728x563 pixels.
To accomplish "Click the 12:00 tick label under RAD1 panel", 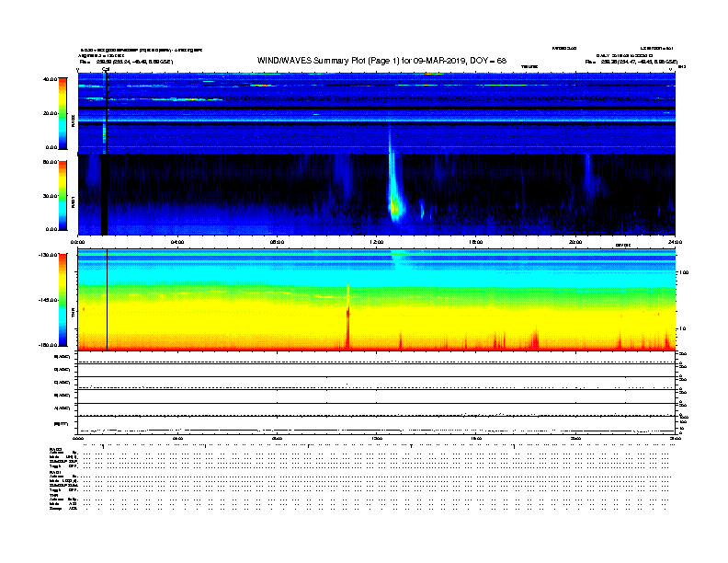I will click(377, 242).
